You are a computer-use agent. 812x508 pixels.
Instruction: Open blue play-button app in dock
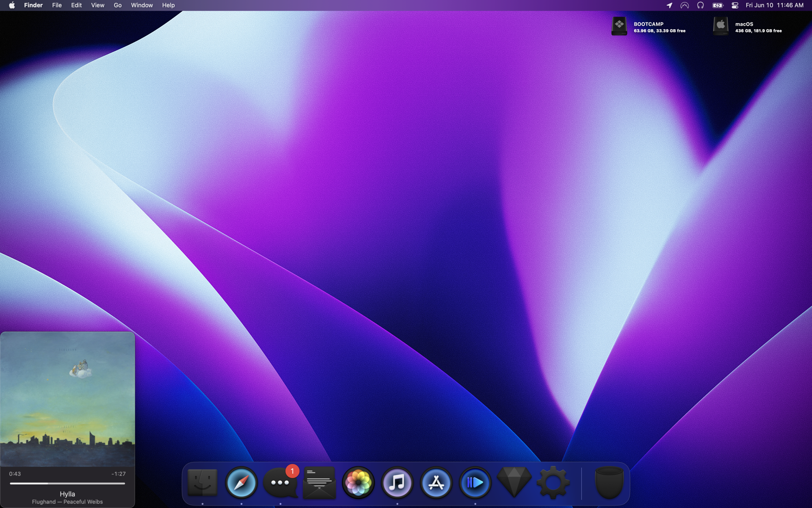[475, 483]
